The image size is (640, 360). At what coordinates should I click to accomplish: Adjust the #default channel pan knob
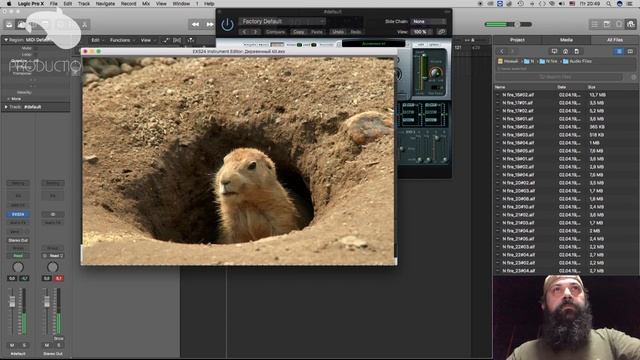18,267
